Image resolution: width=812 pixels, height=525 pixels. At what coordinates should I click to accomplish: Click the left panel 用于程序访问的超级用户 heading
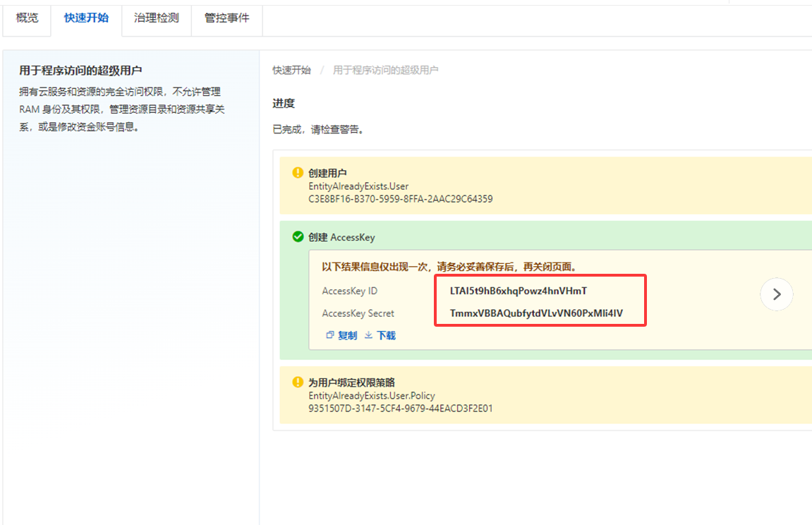(80, 71)
